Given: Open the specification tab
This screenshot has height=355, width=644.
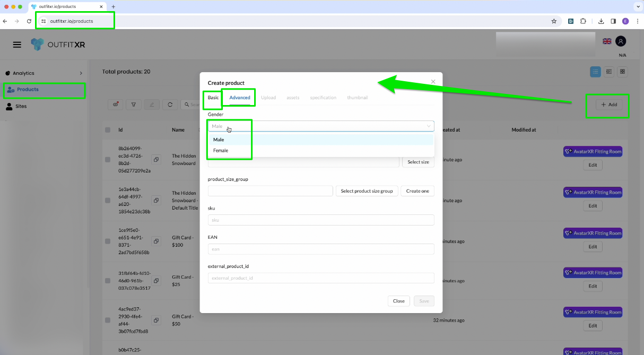Looking at the screenshot, I should click(x=323, y=98).
